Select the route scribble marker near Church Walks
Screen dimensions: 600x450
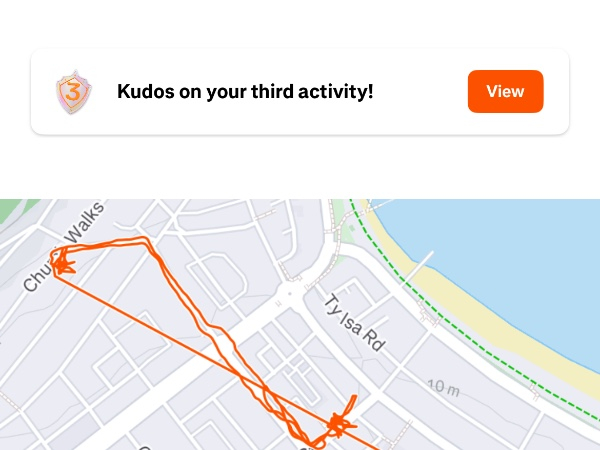[x=63, y=262]
